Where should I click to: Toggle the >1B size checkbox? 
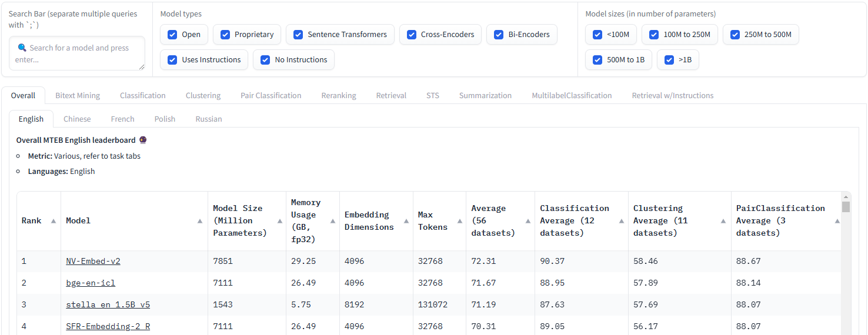(669, 60)
